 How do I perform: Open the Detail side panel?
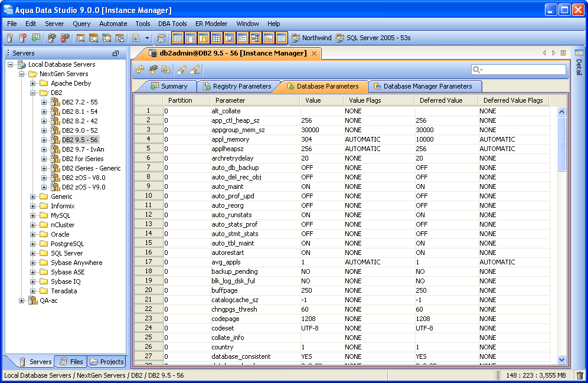coord(579,62)
